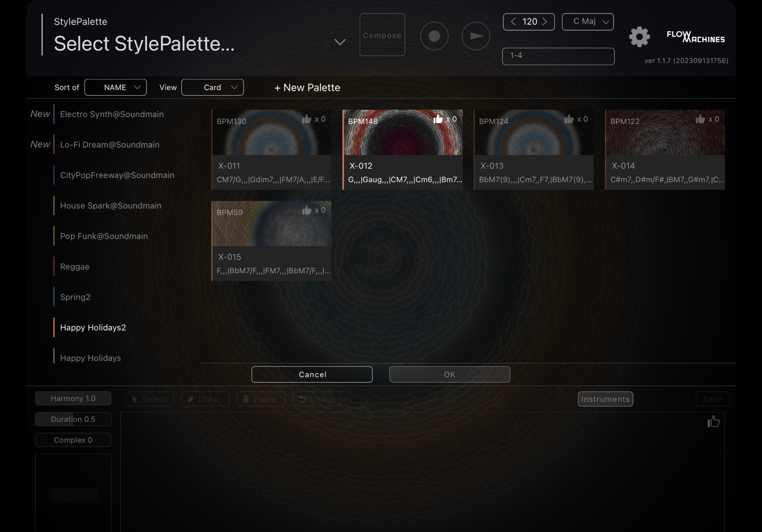Like the X-013 card thumbs-up

pos(569,119)
